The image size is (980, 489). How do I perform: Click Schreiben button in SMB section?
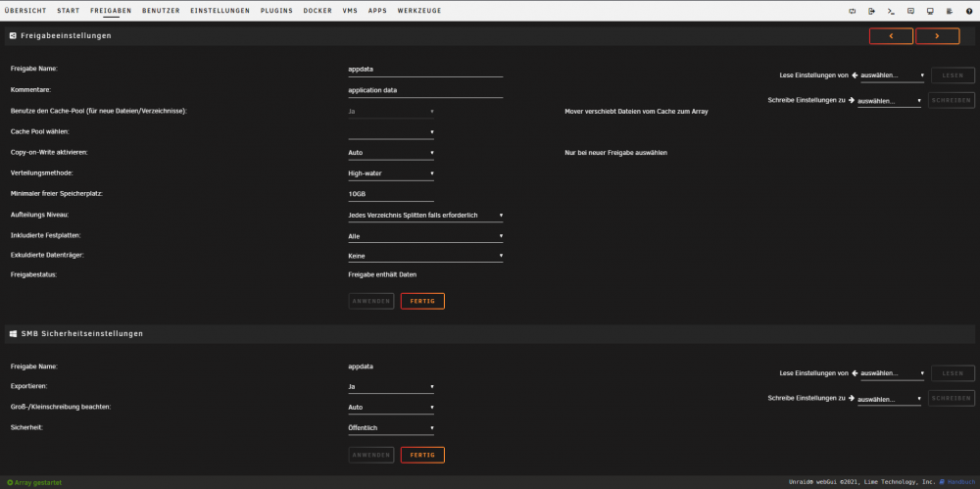952,398
